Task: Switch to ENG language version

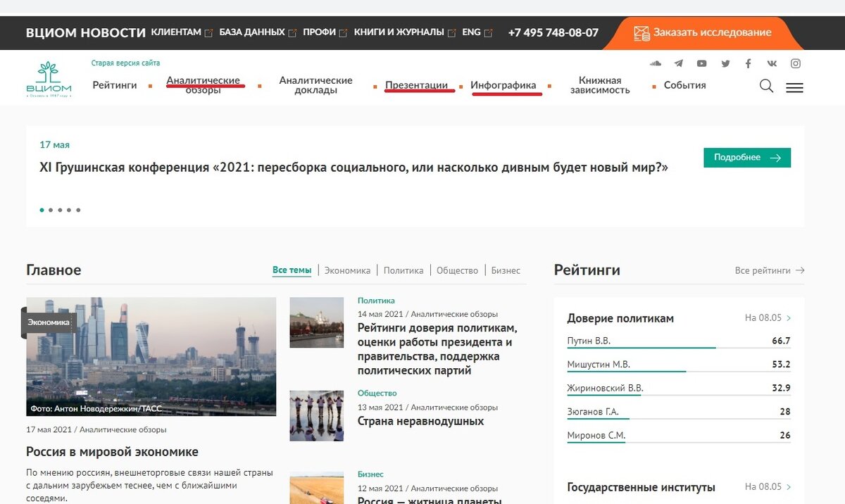Action: [471, 32]
